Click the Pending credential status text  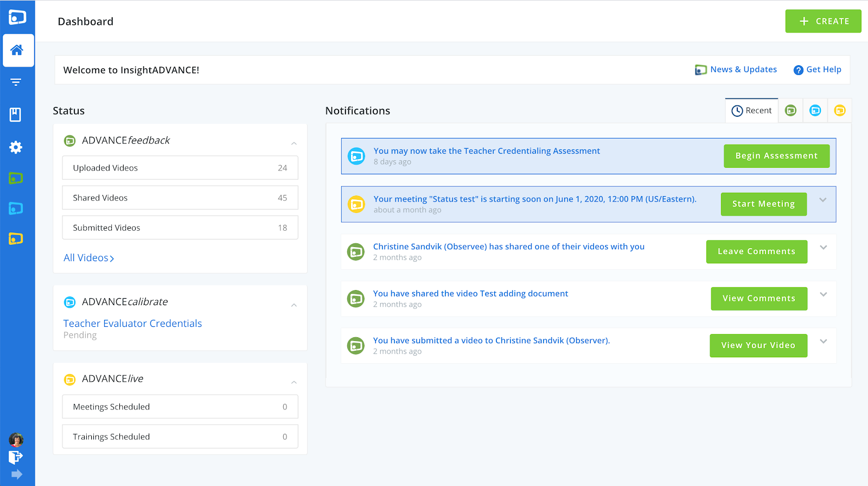click(x=80, y=336)
